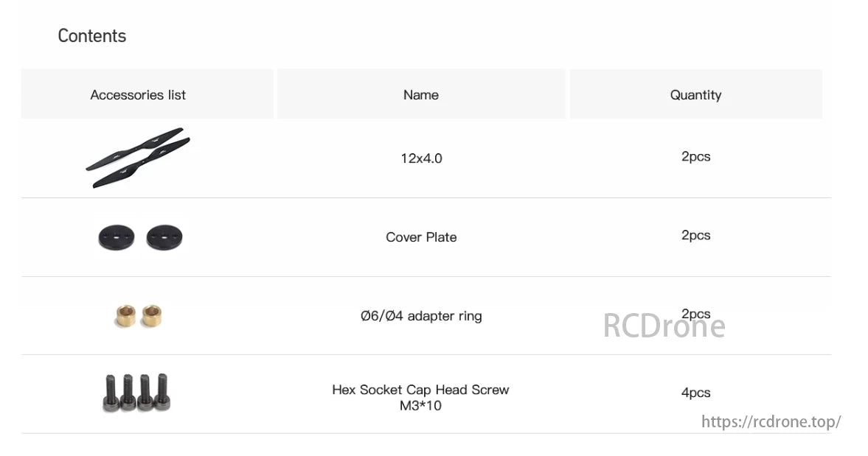Click the black cover plates image
The image size is (868, 456).
pos(139,237)
